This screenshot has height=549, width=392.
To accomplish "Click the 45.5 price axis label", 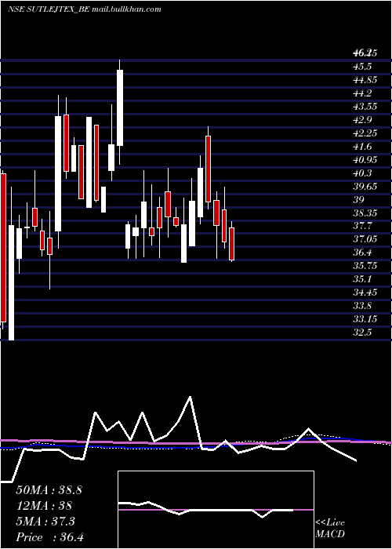I will pos(362,67).
